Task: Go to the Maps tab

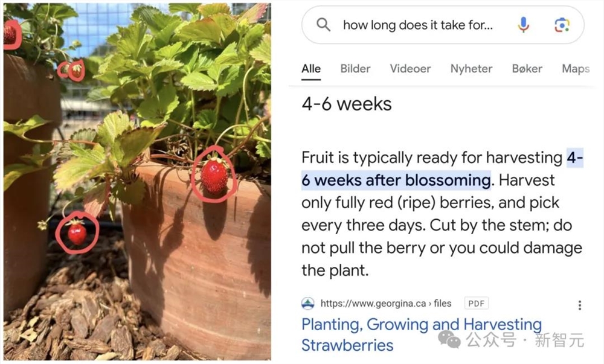Action: tap(576, 68)
